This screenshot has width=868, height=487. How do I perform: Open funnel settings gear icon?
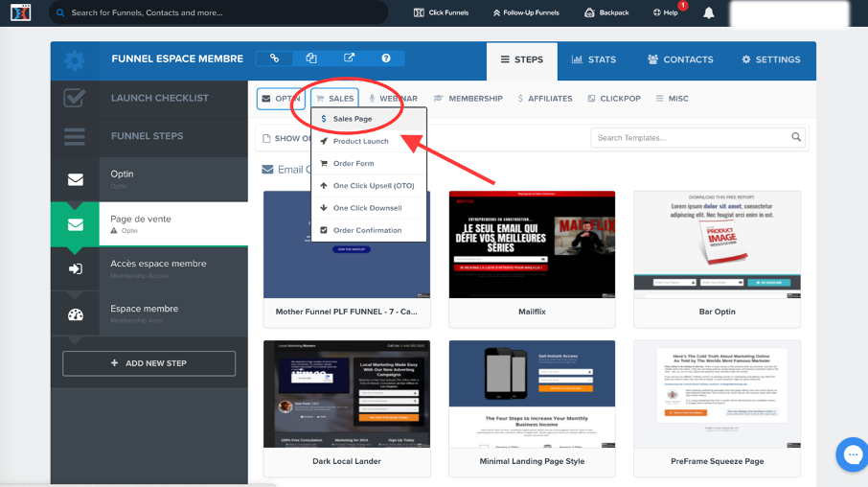(x=75, y=59)
